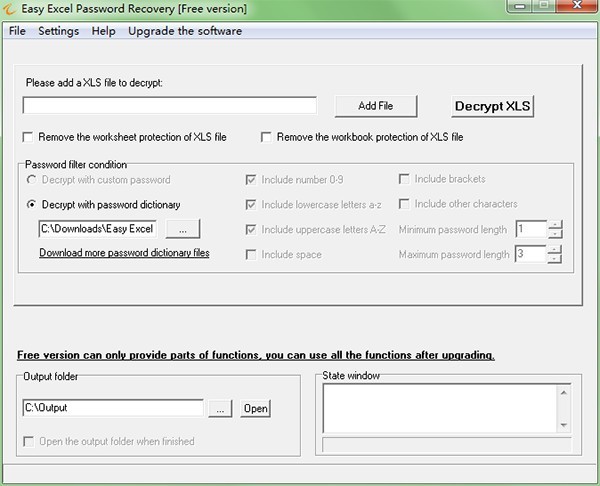Increase minimum password length with up arrow
600x486 pixels.
pos(555,225)
